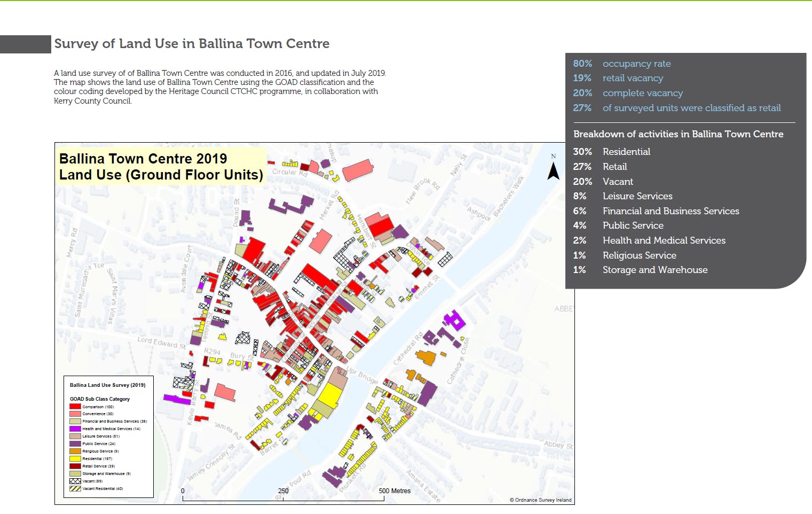This screenshot has width=812, height=514.
Task: Click the 500 Metres scale bar label
Action: tap(395, 491)
